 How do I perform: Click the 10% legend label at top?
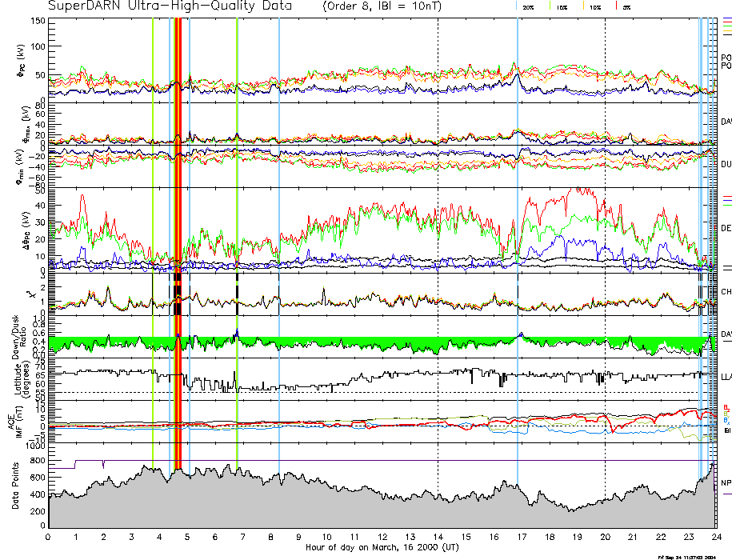click(595, 6)
